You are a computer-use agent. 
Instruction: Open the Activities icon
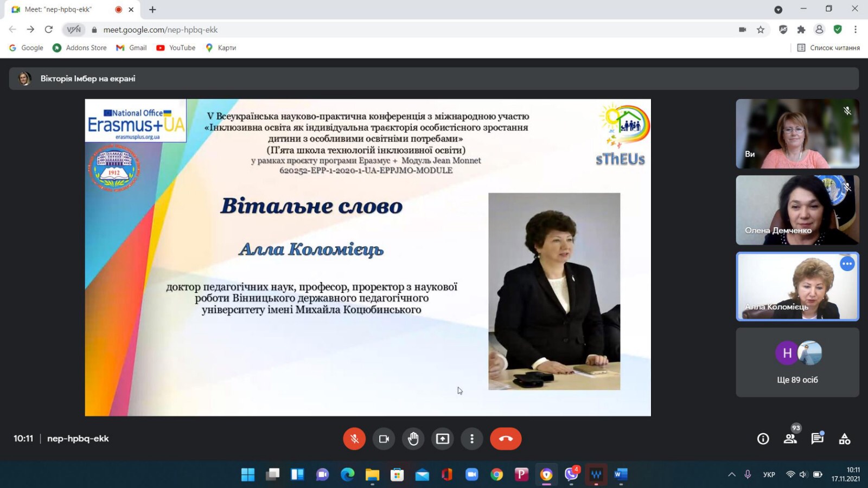[x=844, y=439]
